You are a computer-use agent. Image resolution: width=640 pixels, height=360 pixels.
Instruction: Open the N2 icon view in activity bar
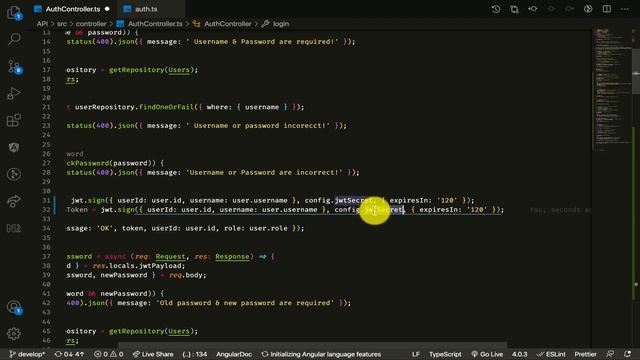[x=13, y=228]
